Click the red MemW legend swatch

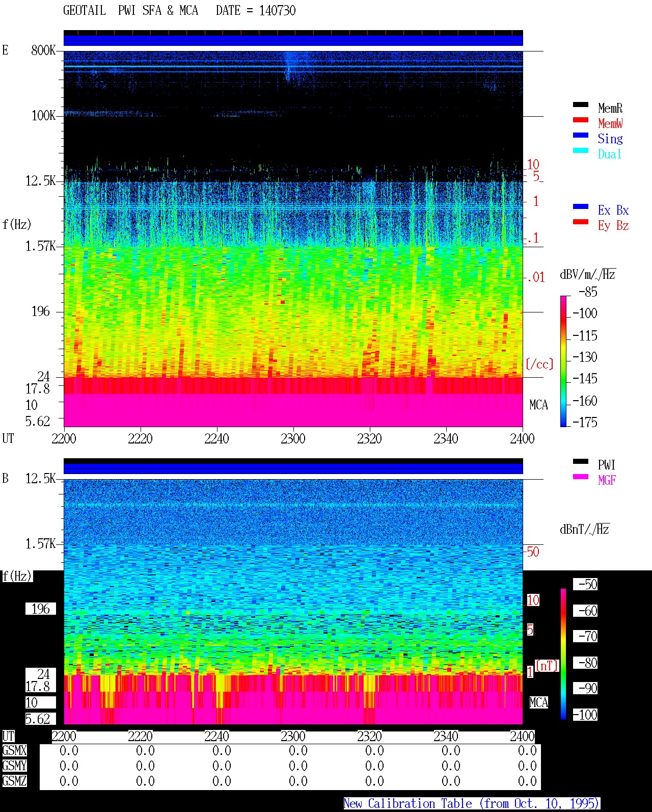580,120
